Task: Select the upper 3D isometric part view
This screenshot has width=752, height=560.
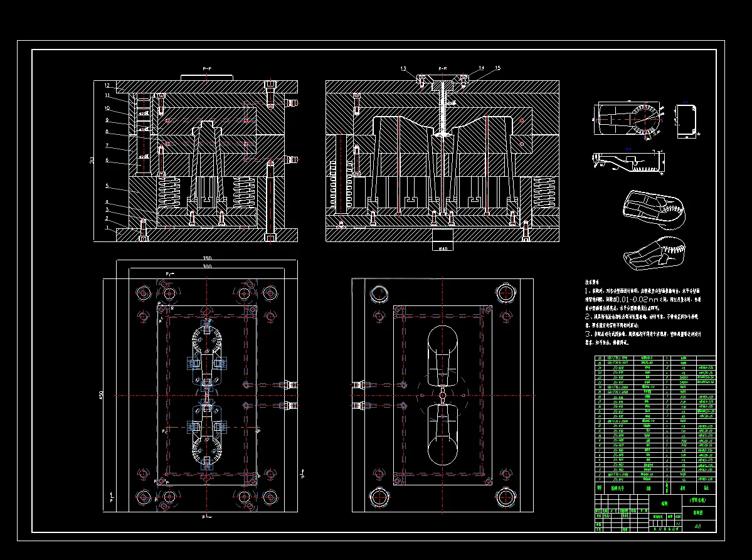Action: (654, 211)
